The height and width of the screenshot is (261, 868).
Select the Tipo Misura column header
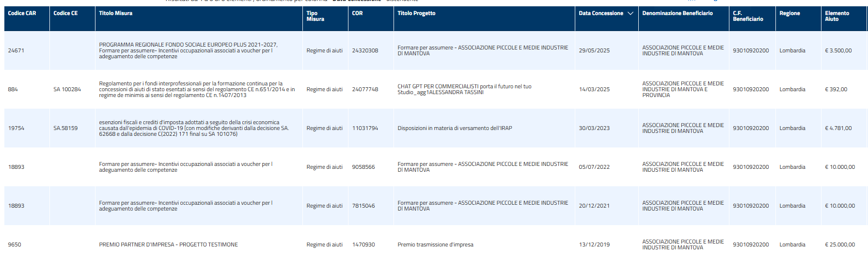pyautogui.click(x=315, y=16)
